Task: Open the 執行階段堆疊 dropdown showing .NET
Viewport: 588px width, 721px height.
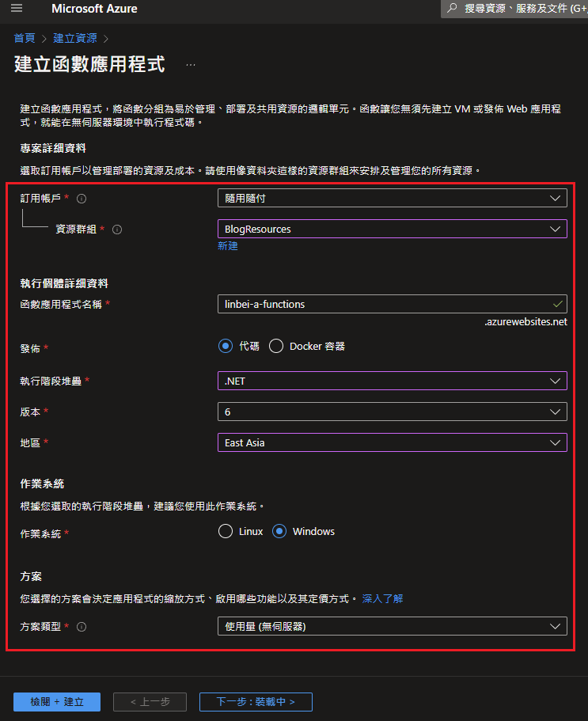Action: tap(393, 381)
